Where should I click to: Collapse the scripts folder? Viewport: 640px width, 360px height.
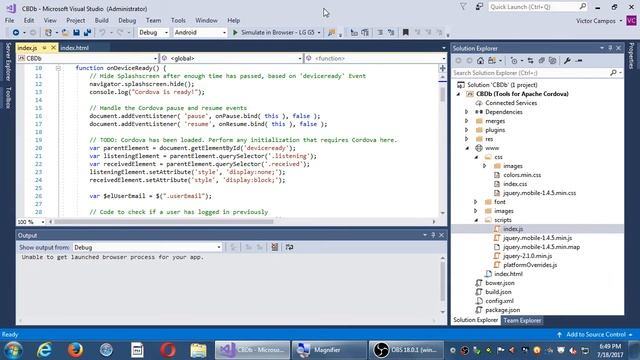(x=476, y=220)
